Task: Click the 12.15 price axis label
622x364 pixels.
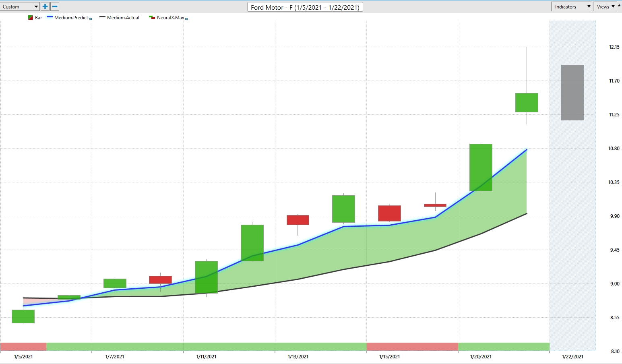Action: (614, 47)
